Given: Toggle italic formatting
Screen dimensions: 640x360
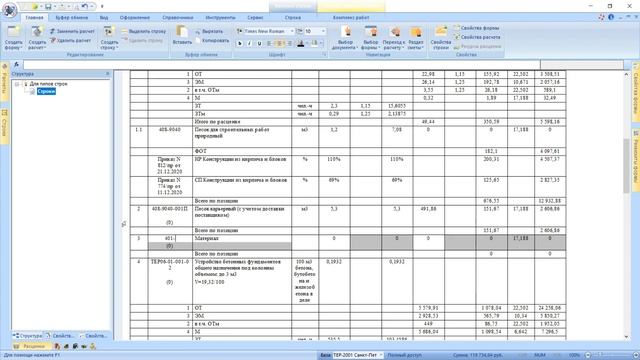Looking at the screenshot, I should point(249,43).
